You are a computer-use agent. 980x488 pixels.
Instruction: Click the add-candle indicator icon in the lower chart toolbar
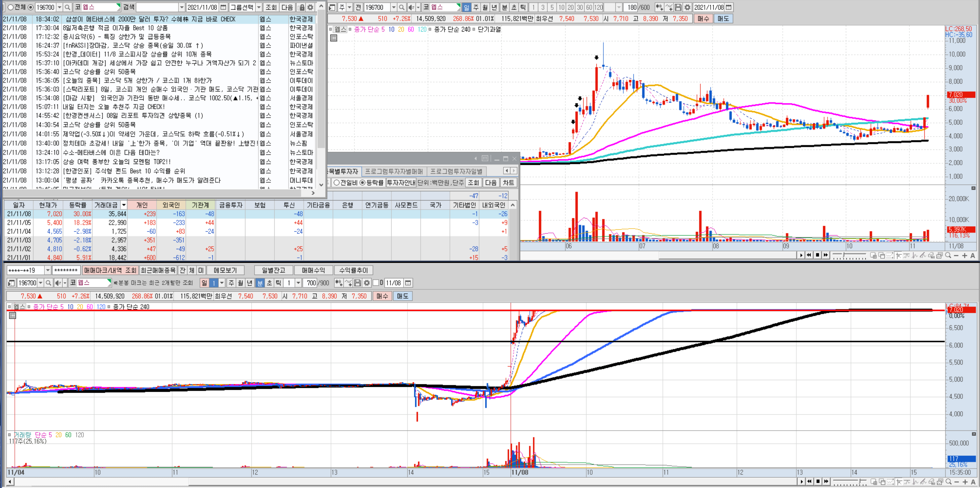point(339,283)
